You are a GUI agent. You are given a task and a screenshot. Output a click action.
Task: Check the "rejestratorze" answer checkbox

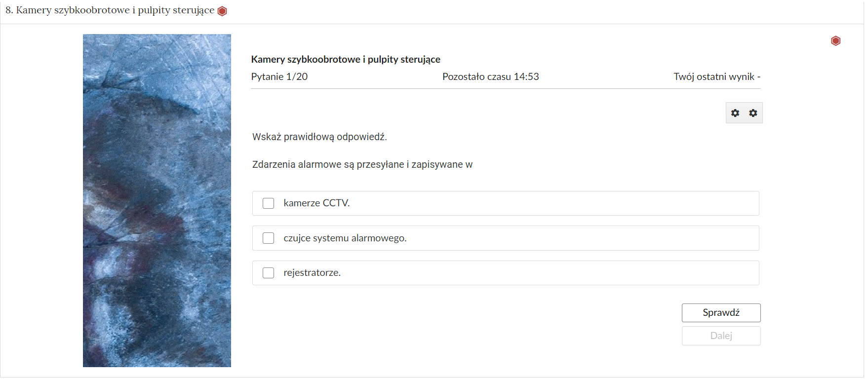click(x=268, y=272)
